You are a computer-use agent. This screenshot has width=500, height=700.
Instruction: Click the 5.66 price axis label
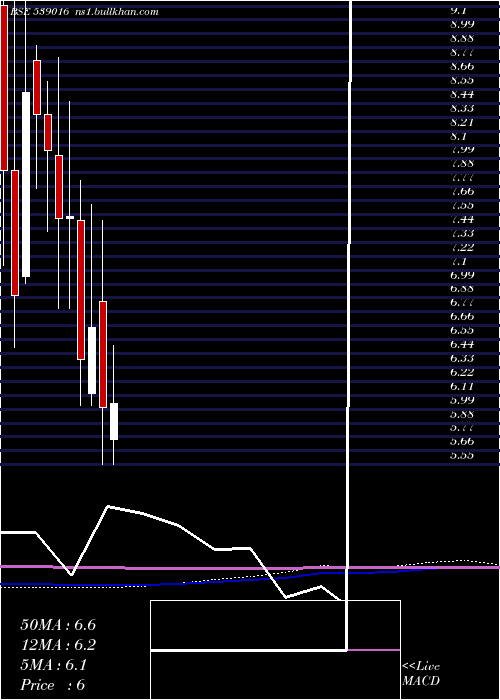pyautogui.click(x=462, y=442)
